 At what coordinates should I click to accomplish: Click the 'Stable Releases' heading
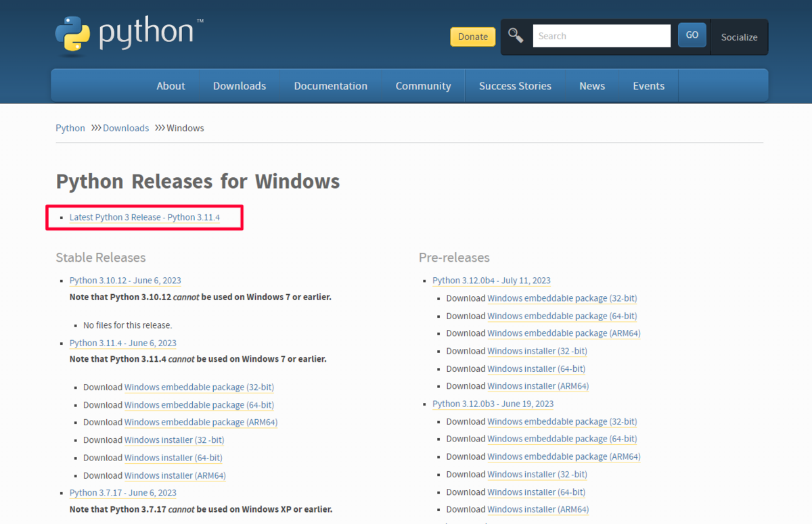tap(101, 258)
